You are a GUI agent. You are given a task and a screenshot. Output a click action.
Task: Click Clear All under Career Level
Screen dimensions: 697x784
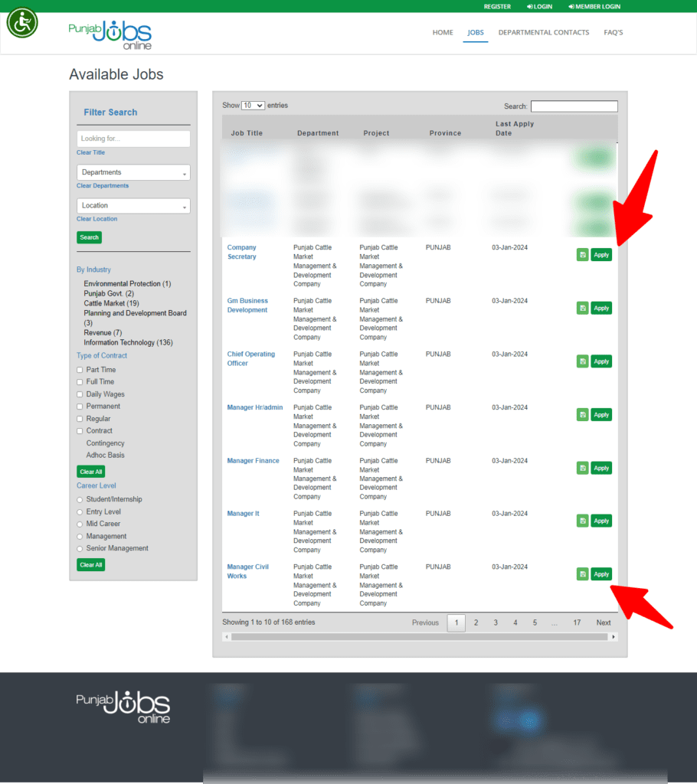(90, 565)
